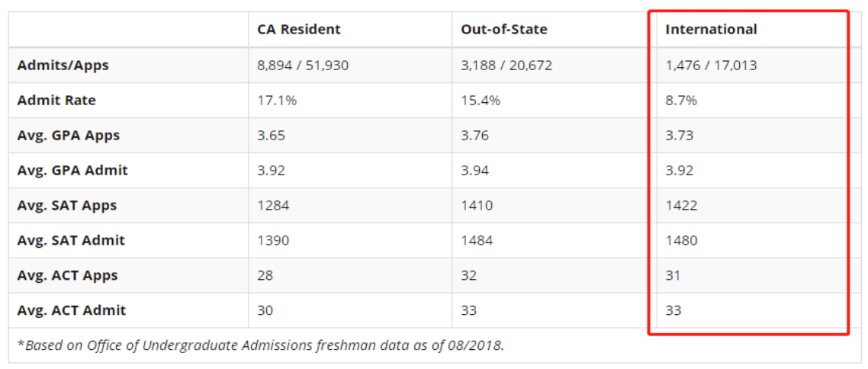The height and width of the screenshot is (369, 868).
Task: Click the Out-of-State column header
Action: coord(503,30)
